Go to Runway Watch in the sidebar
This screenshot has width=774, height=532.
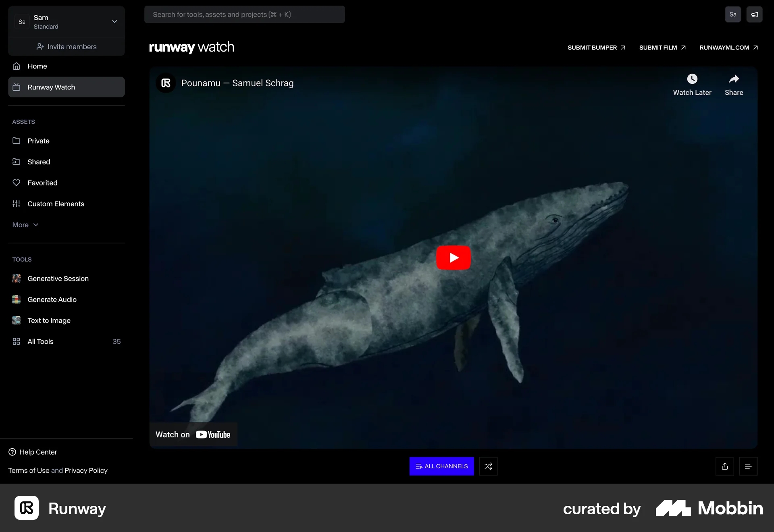coord(51,87)
